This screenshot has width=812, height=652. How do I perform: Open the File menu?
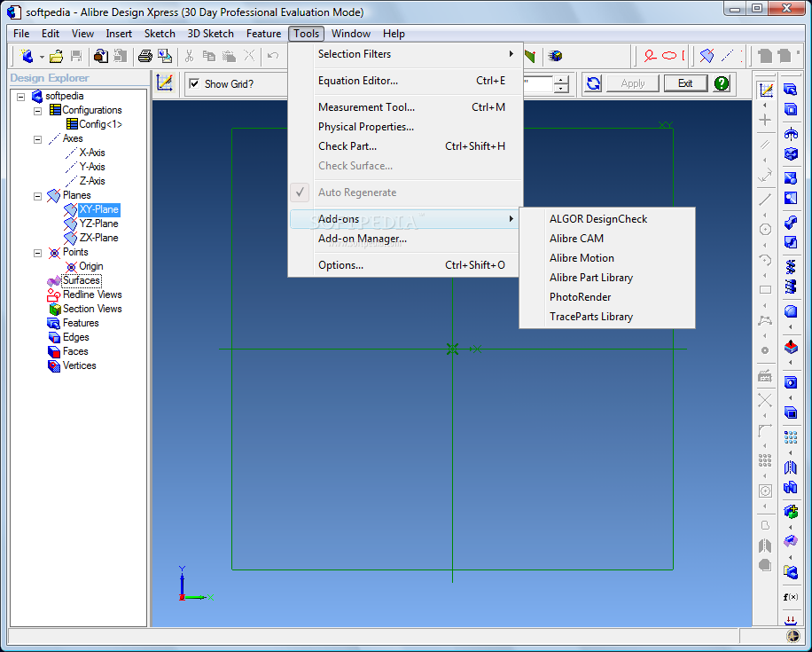pyautogui.click(x=21, y=34)
